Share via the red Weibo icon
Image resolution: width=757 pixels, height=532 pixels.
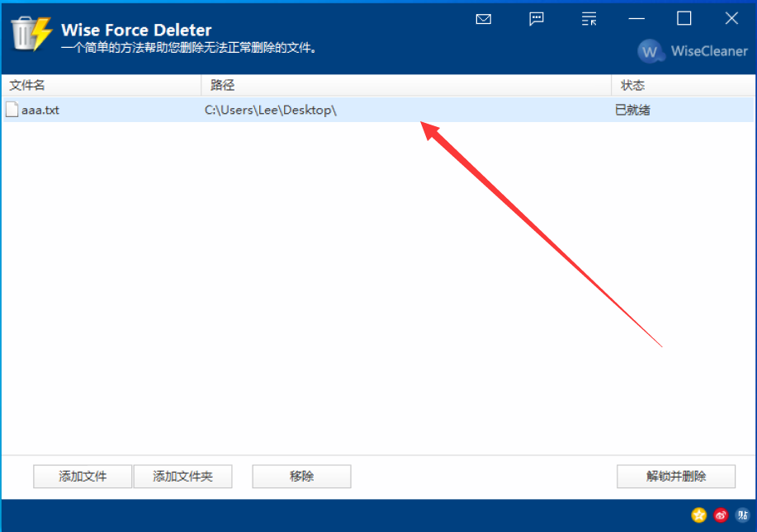pyautogui.click(x=721, y=516)
